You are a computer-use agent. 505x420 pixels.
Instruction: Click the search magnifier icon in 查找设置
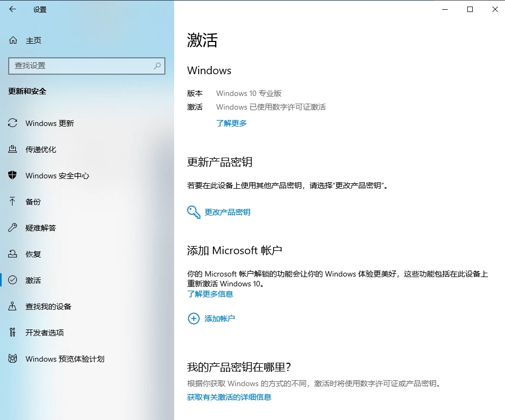click(x=157, y=65)
